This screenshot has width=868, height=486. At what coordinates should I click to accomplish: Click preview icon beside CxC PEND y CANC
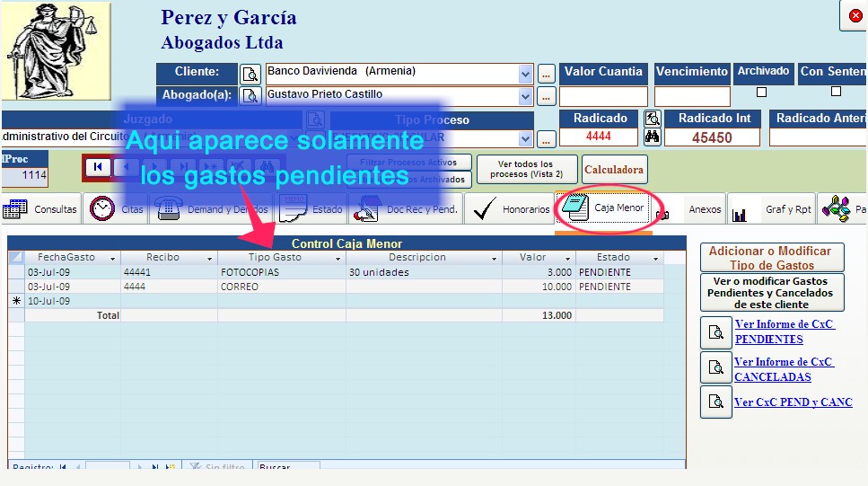(x=715, y=402)
